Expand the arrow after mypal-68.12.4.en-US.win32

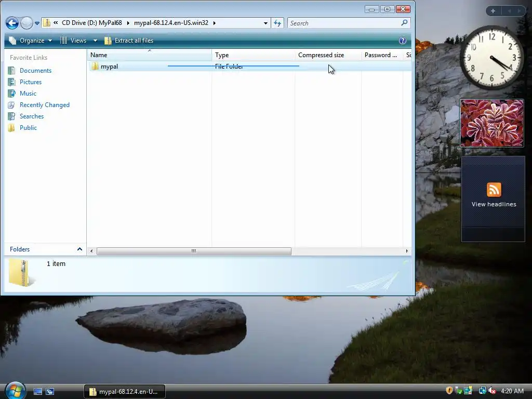(215, 23)
